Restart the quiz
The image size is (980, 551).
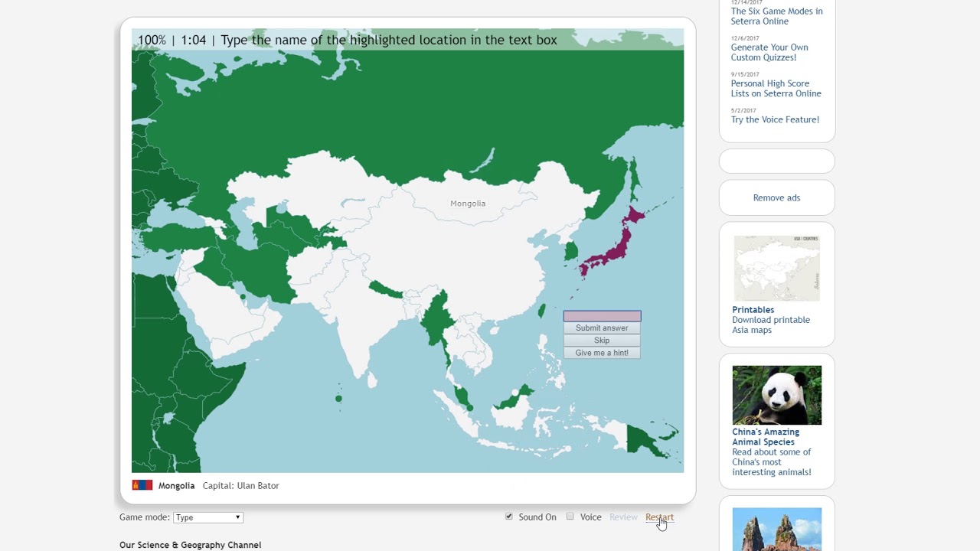coord(659,517)
